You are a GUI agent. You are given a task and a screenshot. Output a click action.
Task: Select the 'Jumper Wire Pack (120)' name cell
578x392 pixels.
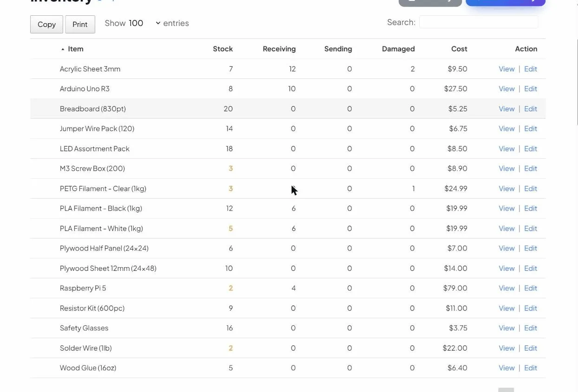tap(97, 129)
